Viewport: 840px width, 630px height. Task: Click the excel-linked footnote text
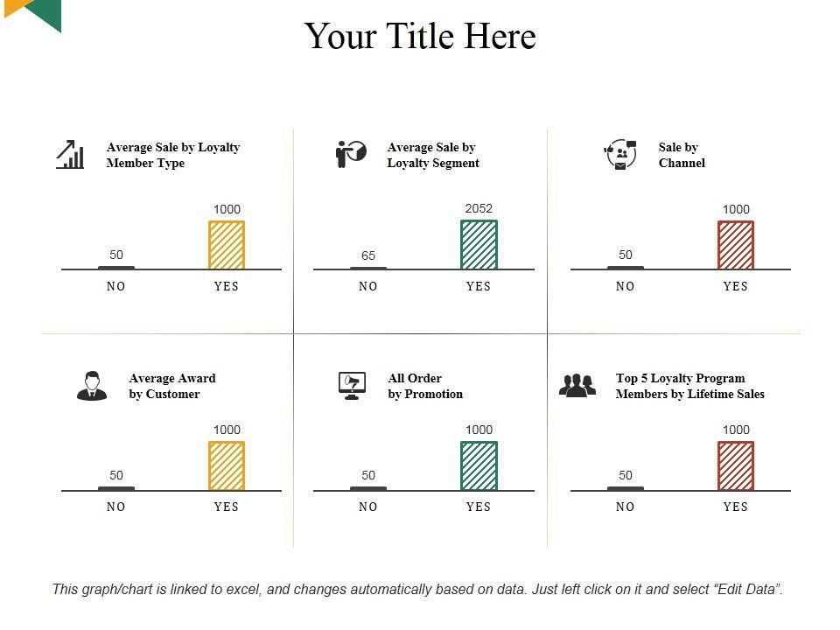[x=418, y=589]
